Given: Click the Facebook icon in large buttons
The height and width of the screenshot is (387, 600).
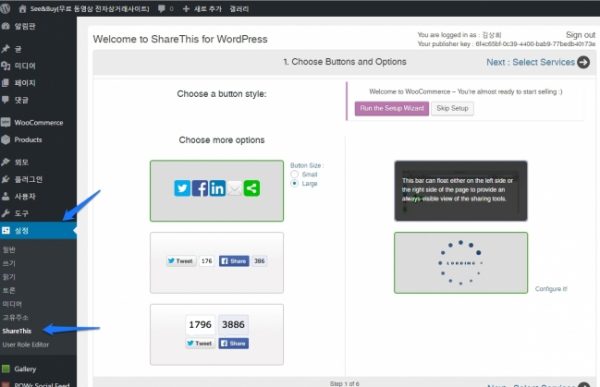Looking at the screenshot, I should click(200, 188).
